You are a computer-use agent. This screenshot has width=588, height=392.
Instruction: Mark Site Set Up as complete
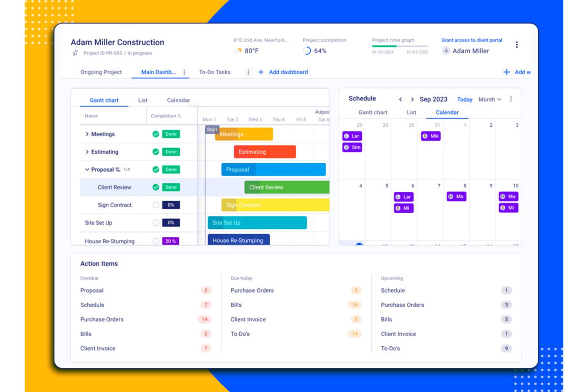tap(156, 223)
